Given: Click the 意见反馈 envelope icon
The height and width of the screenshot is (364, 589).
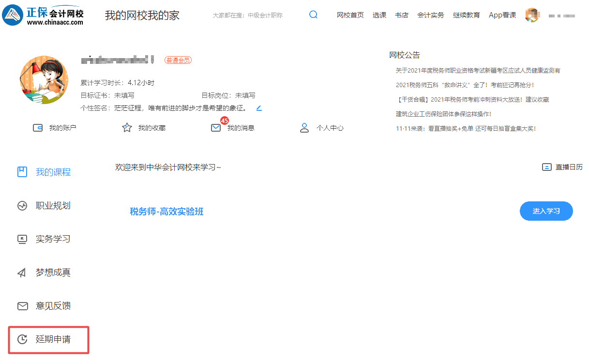Looking at the screenshot, I should 22,306.
